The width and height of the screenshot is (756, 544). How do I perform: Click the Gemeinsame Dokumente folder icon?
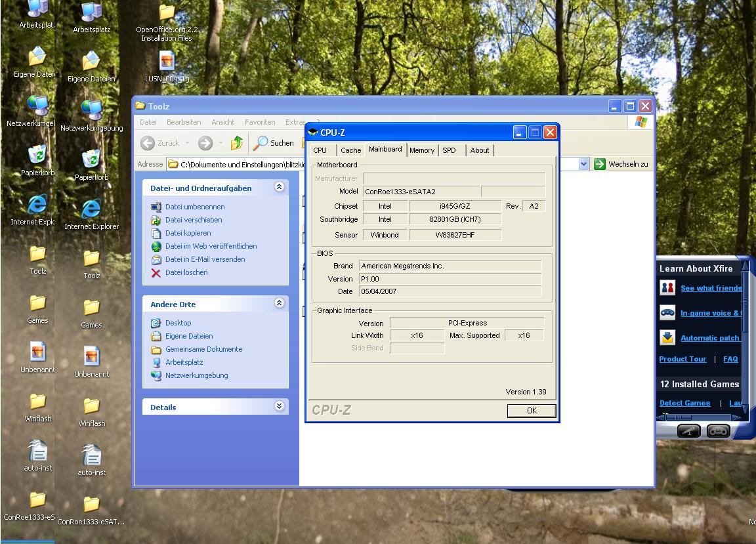tap(156, 349)
